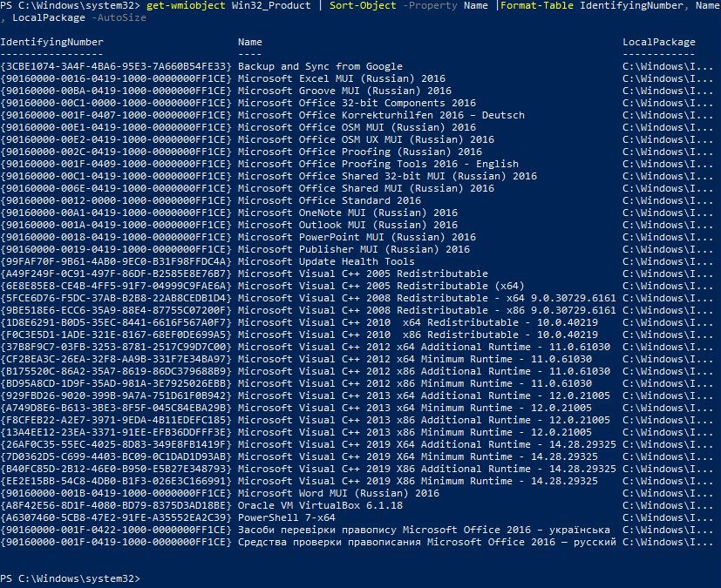Click 'Microsoft Publisher MUI (Russian) 2016'
Screen dimensions: 721x588
coord(354,249)
